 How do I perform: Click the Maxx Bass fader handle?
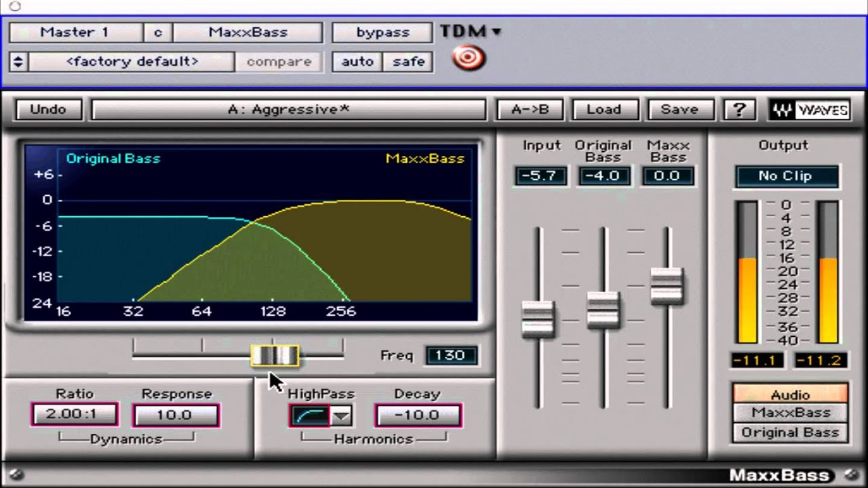click(x=667, y=285)
